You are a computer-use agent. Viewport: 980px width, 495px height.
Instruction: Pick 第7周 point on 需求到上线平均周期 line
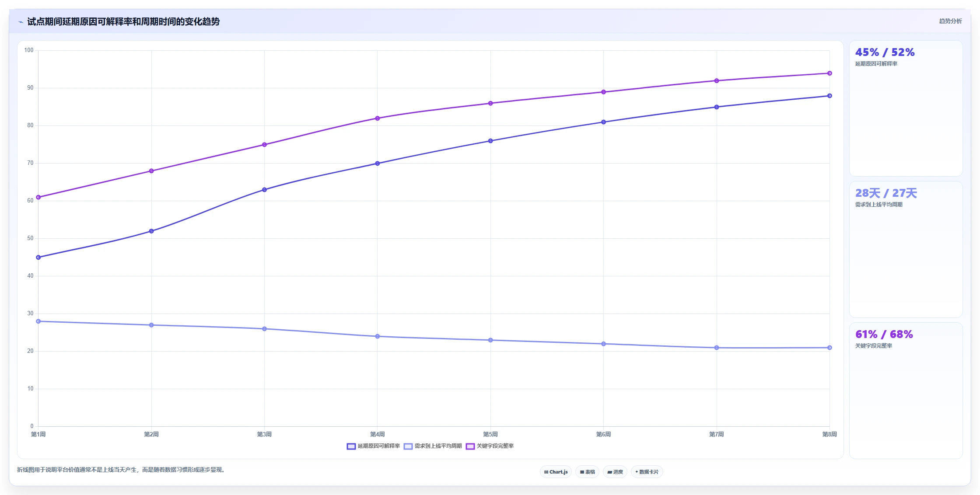coord(717,348)
